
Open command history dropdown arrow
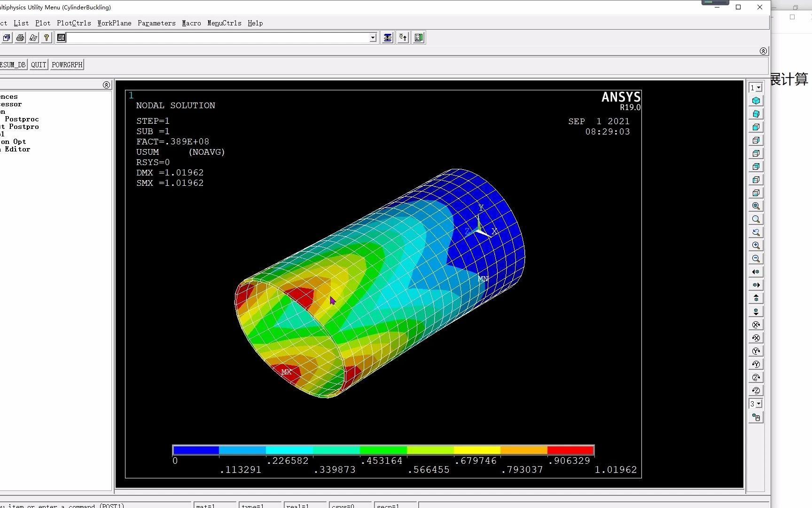tap(373, 38)
